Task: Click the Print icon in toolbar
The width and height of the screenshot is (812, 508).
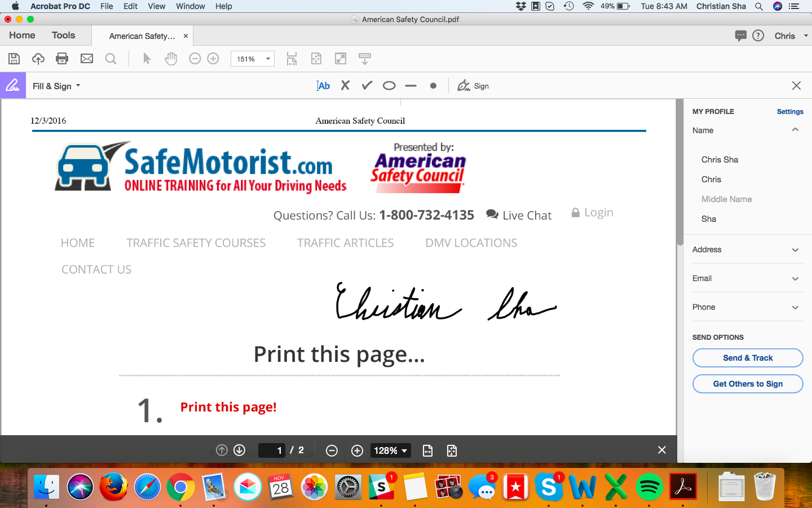Action: pyautogui.click(x=62, y=59)
